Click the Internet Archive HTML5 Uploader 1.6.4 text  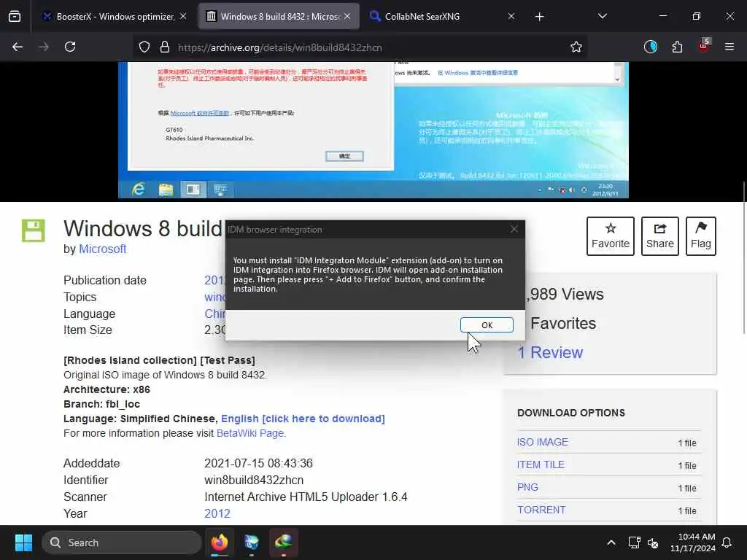tap(306, 497)
